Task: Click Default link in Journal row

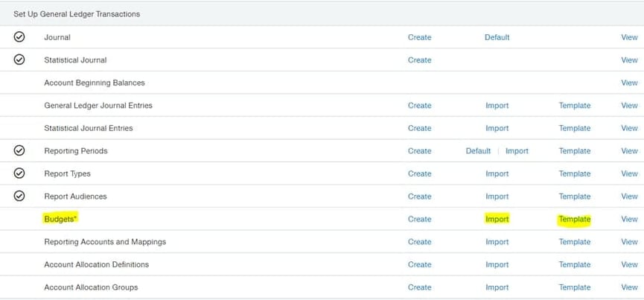Action: 497,37
